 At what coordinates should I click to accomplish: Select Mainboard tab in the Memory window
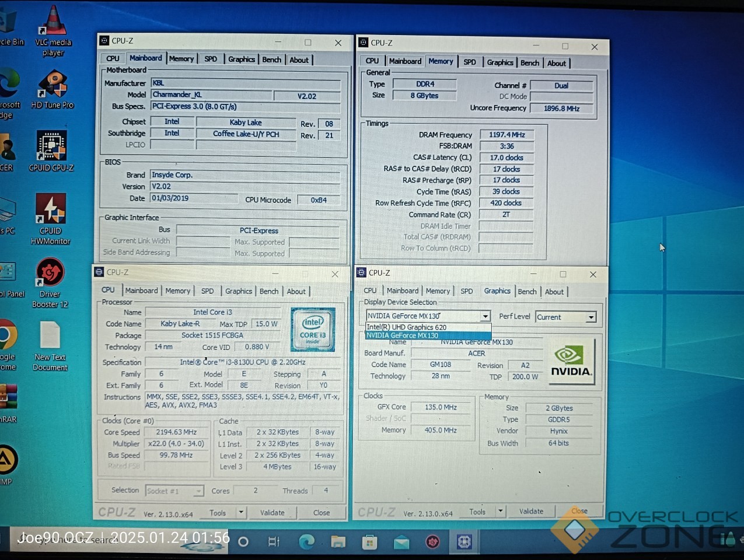pyautogui.click(x=405, y=61)
